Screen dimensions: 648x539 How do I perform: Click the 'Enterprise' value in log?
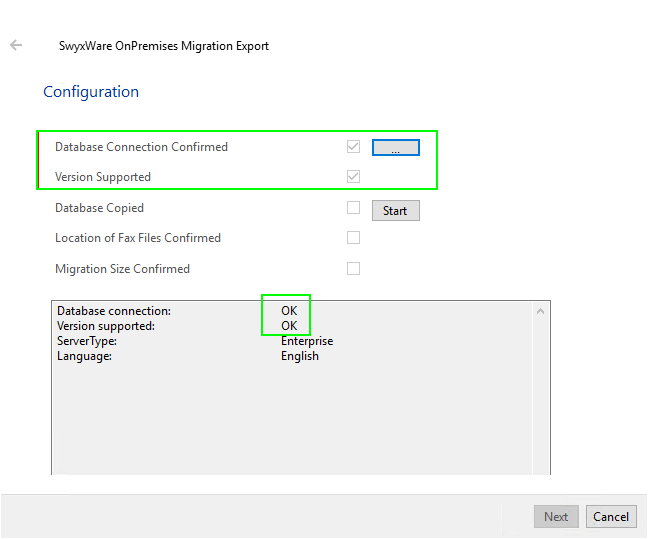click(307, 341)
